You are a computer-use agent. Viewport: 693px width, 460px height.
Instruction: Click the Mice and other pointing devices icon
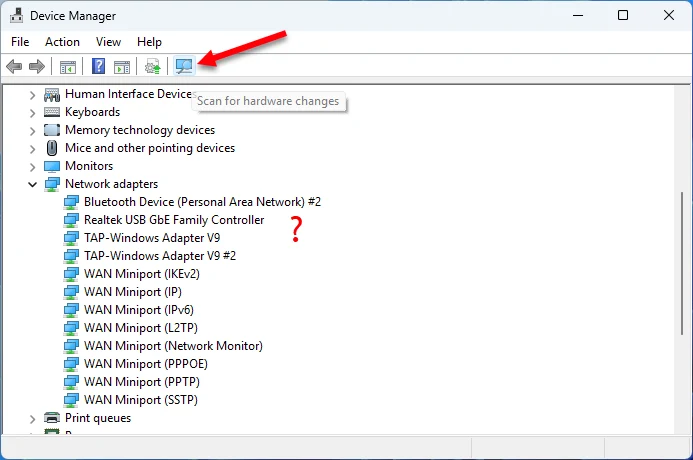coord(52,148)
